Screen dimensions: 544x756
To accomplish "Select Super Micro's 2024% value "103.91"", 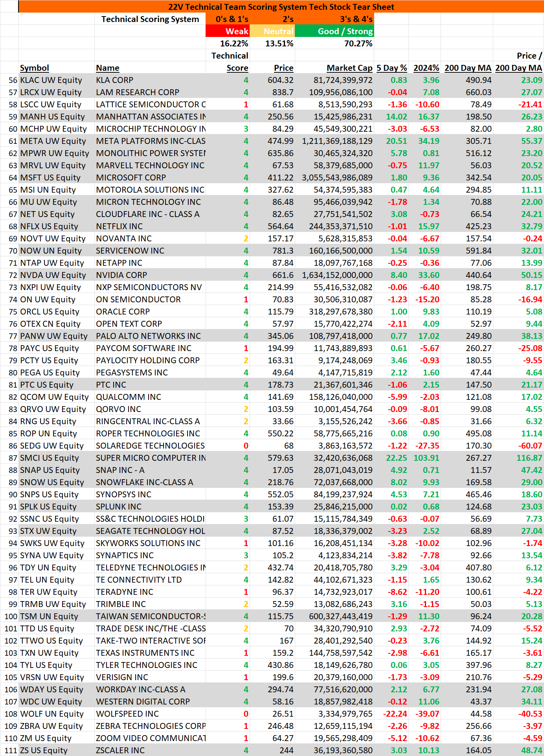I will click(425, 458).
